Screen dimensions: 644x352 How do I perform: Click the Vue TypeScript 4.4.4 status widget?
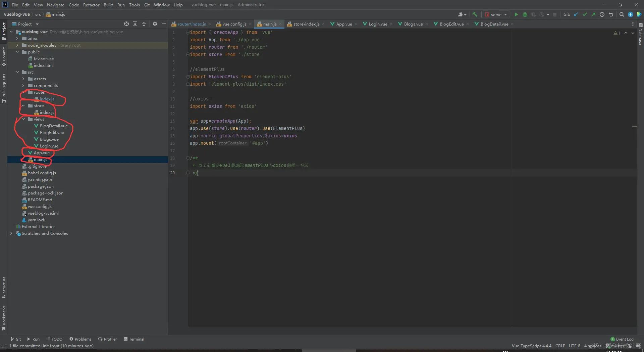(531, 346)
